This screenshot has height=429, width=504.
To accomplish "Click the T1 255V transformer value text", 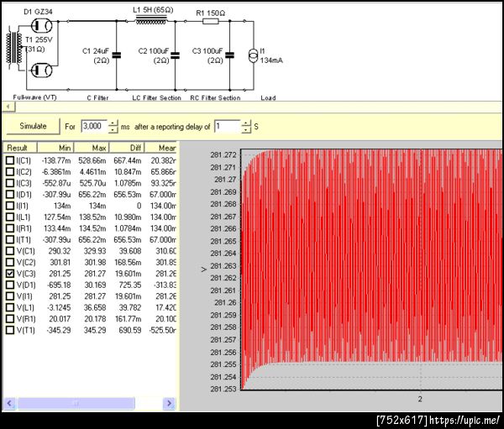I will (39, 39).
